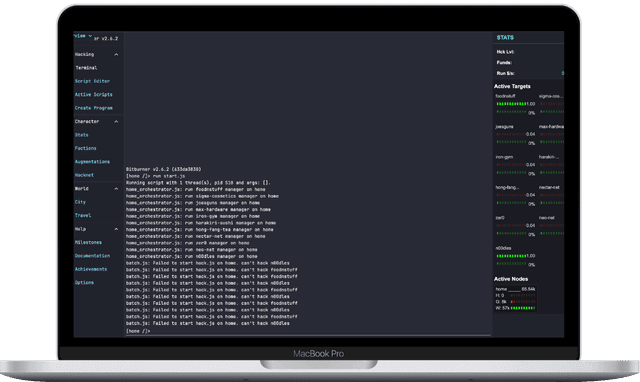Viewport: 640px width, 382px height.
Task: Click the Funds stat label
Action: tap(504, 62)
